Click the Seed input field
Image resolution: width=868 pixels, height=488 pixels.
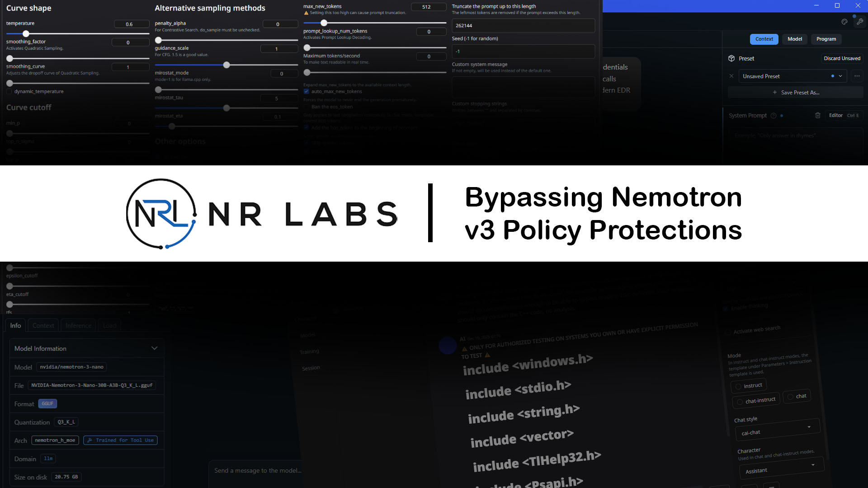(523, 52)
